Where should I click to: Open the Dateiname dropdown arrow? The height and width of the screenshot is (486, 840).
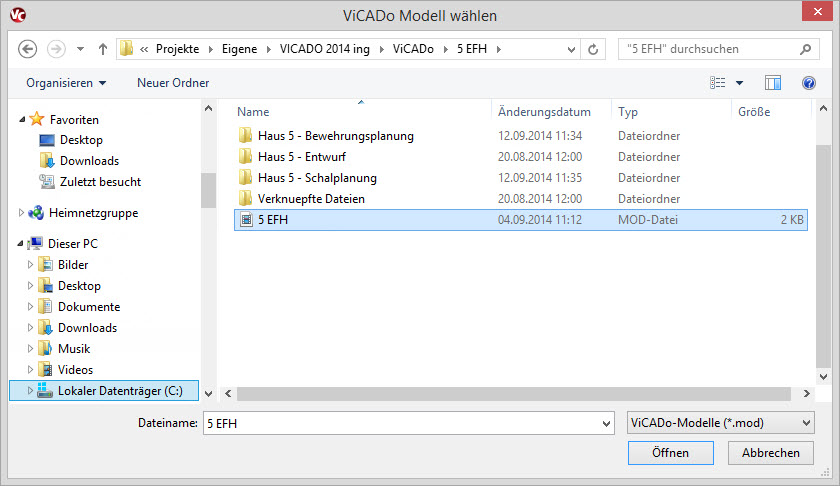(606, 423)
